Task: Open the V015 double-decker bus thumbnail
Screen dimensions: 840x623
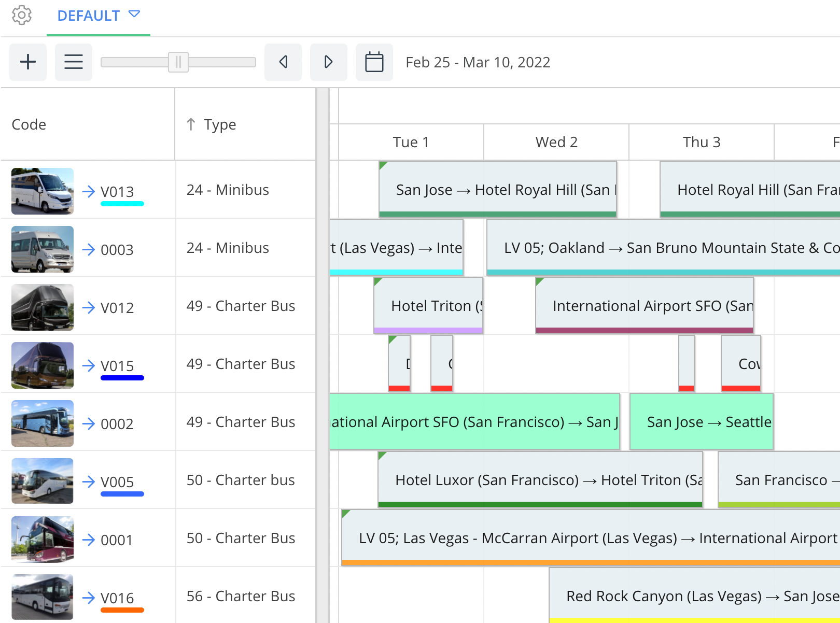Action: pos(43,365)
